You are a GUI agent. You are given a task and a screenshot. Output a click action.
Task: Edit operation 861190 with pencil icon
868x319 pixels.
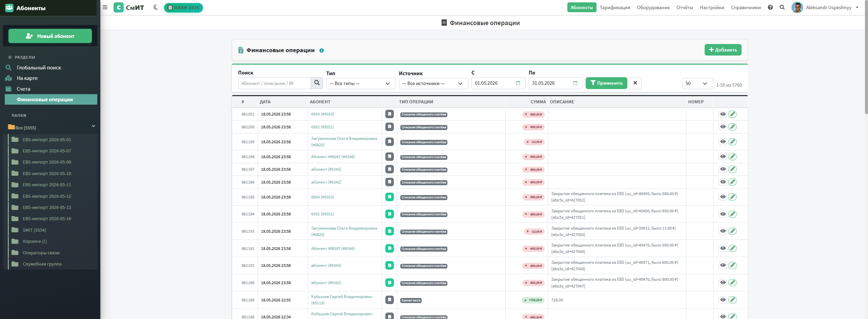click(x=732, y=282)
